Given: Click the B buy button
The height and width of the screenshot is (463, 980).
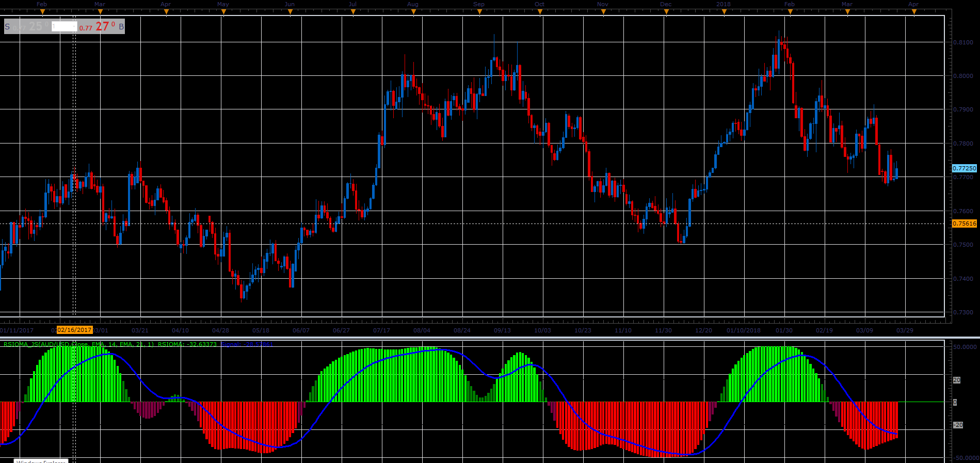Looking at the screenshot, I should point(121,27).
